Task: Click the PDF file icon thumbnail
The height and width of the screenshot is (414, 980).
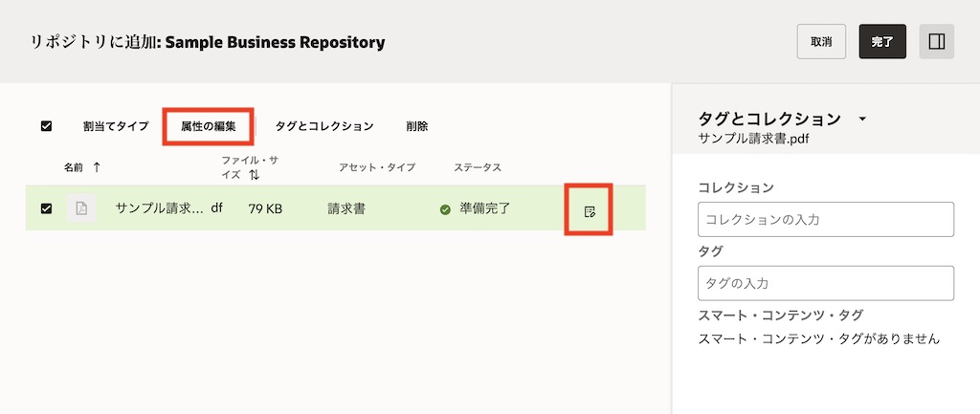Action: pyautogui.click(x=81, y=208)
